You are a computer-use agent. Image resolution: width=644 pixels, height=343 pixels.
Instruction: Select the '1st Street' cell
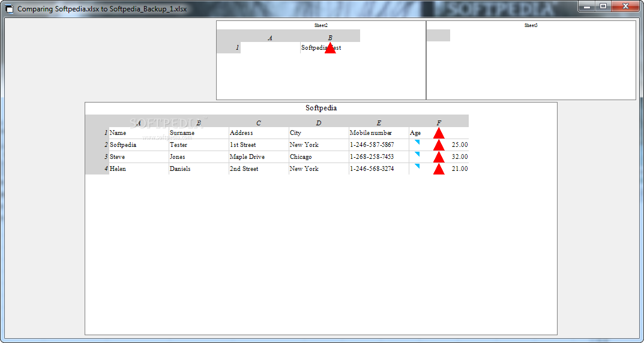click(259, 145)
